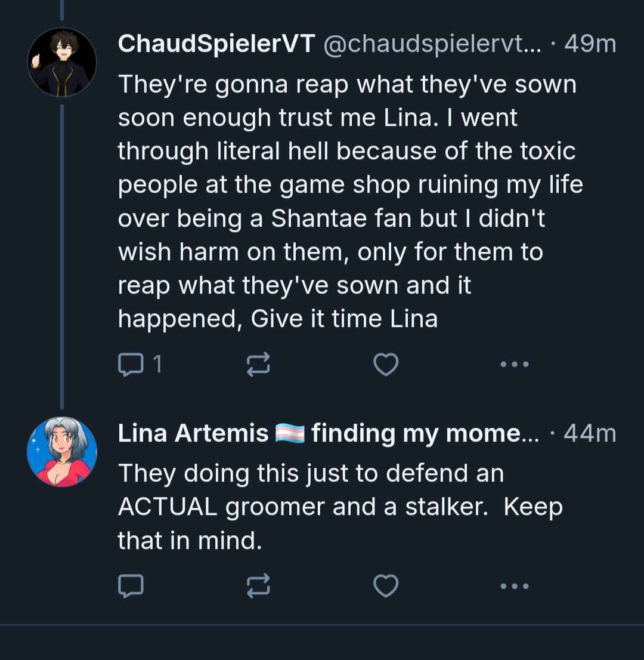Click the trans flag emoji in Lina's name

290,433
